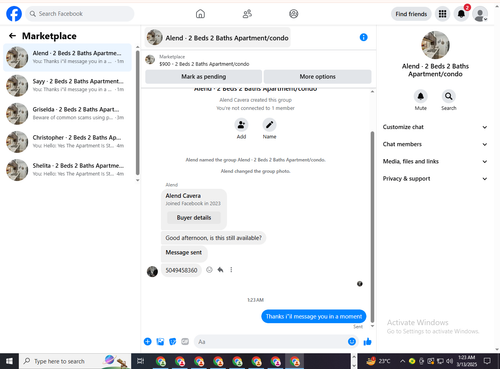Expand Chat members section

coord(435,144)
